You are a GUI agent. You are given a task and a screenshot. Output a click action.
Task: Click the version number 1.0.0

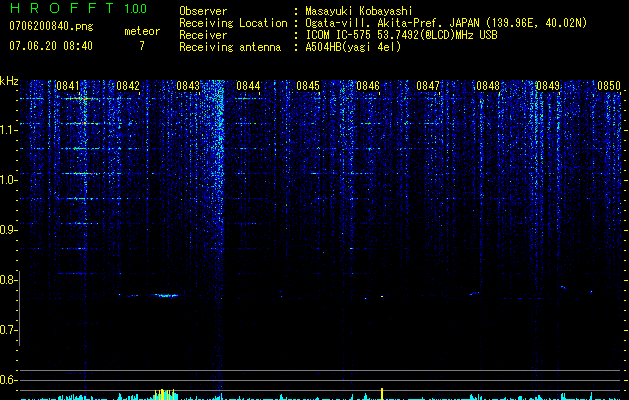point(135,9)
